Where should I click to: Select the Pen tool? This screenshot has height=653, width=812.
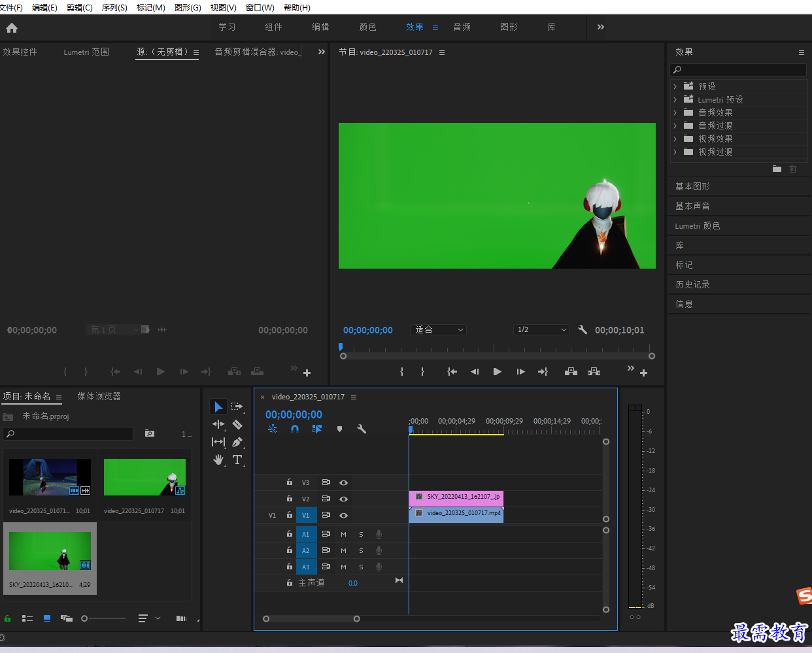tap(237, 442)
